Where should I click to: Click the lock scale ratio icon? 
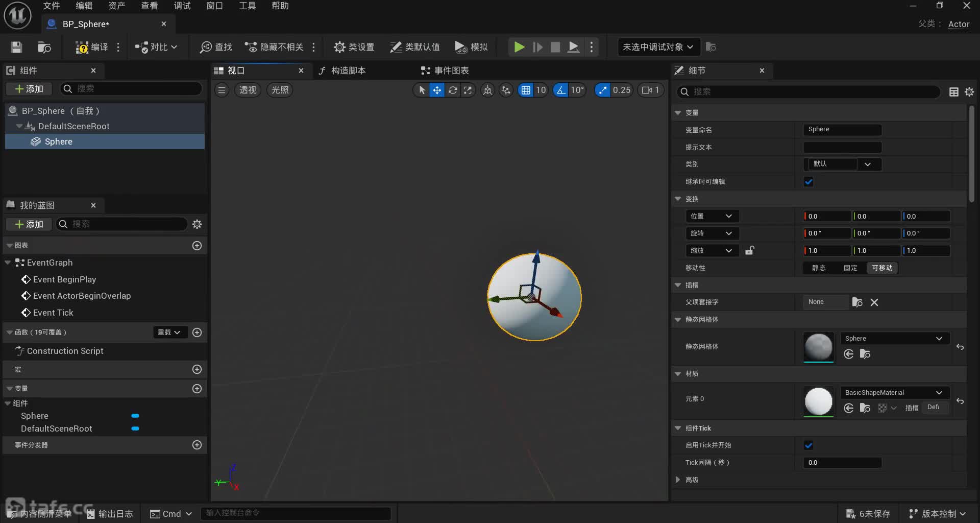point(749,251)
